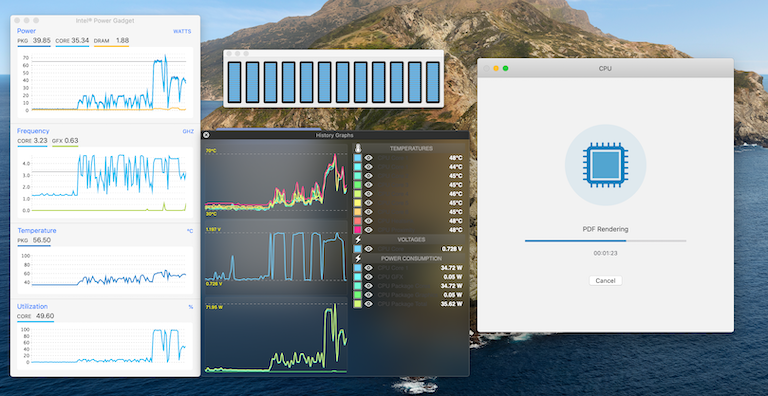Hide the CPU Heatsink temperature via its eye icon

[368, 221]
